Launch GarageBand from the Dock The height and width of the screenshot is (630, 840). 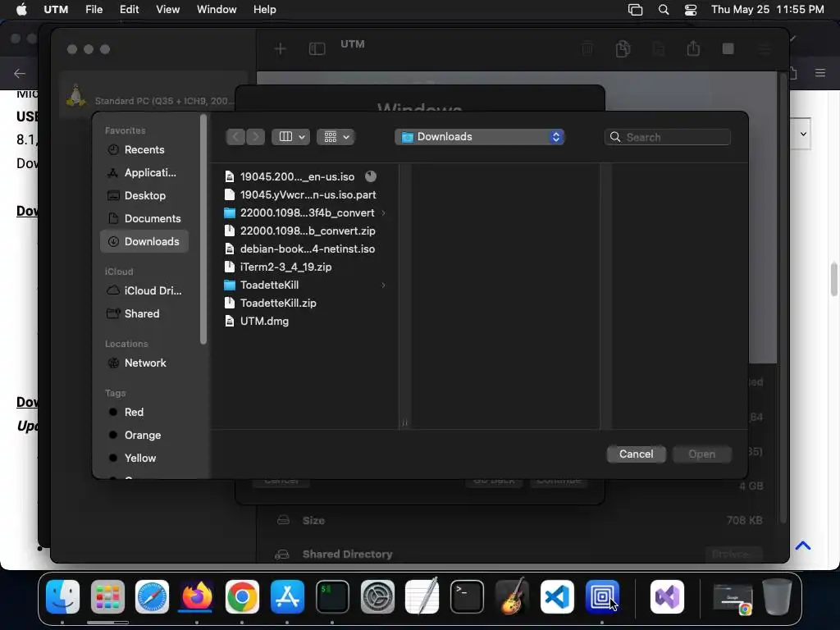tap(512, 596)
